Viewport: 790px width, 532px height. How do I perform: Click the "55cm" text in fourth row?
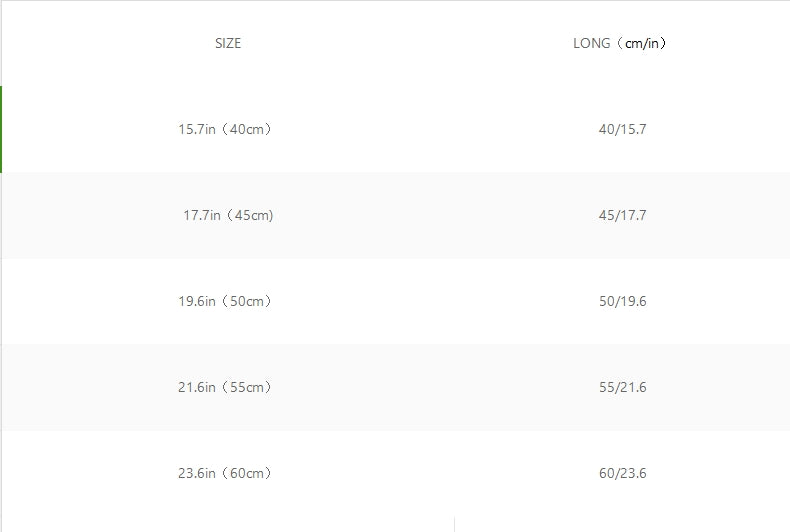(247, 387)
